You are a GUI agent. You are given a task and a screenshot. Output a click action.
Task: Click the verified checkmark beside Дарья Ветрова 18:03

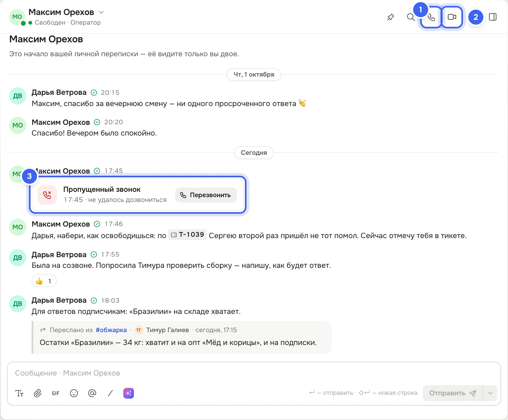(94, 301)
